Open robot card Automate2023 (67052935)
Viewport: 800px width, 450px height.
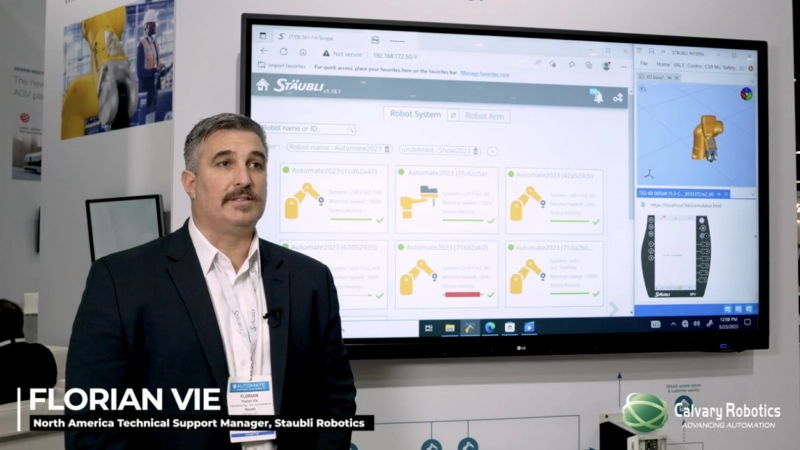pyautogui.click(x=334, y=274)
